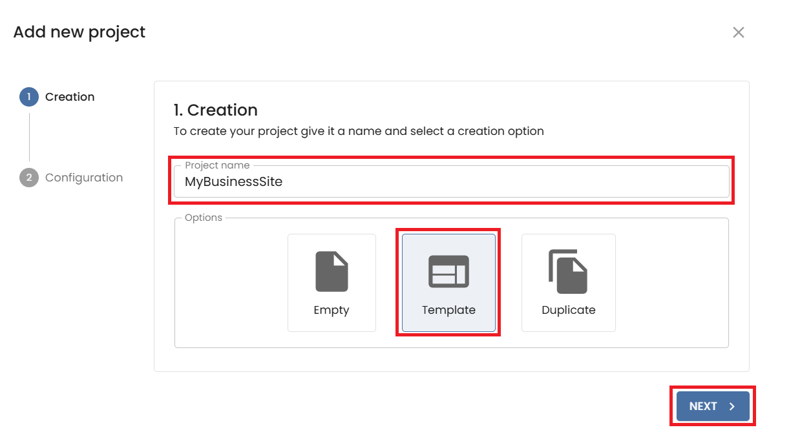Viewport: 800px width, 432px height.
Task: Click the creation instructions sentence
Action: (359, 131)
